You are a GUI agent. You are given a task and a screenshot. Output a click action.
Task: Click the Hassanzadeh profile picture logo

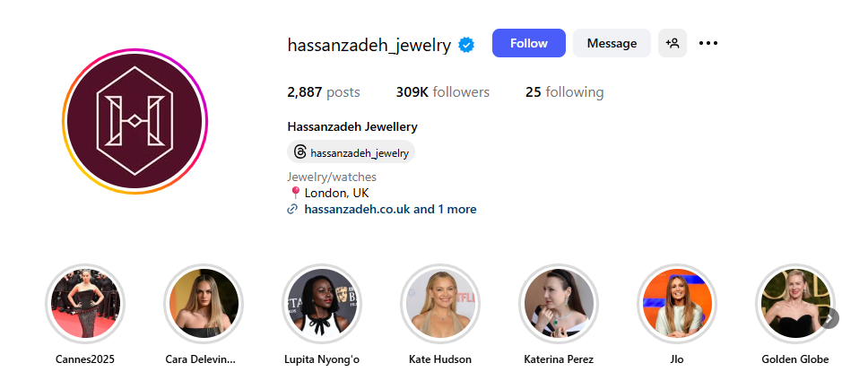point(135,122)
